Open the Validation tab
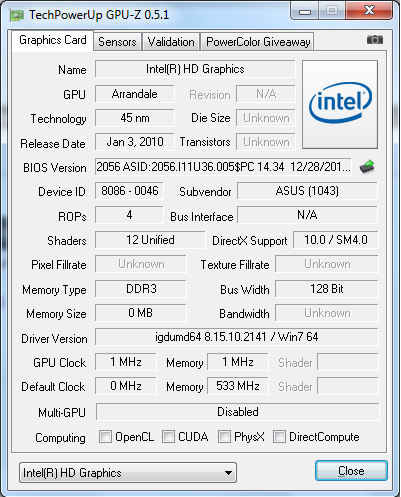The image size is (401, 497). [171, 42]
